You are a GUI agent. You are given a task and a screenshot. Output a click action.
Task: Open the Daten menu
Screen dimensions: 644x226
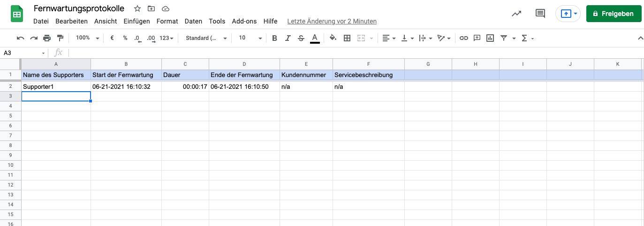point(193,21)
